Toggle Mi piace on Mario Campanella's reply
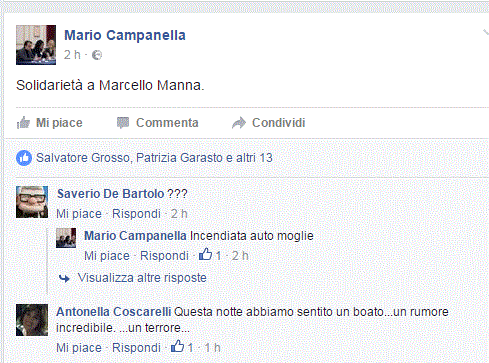 coord(107,256)
